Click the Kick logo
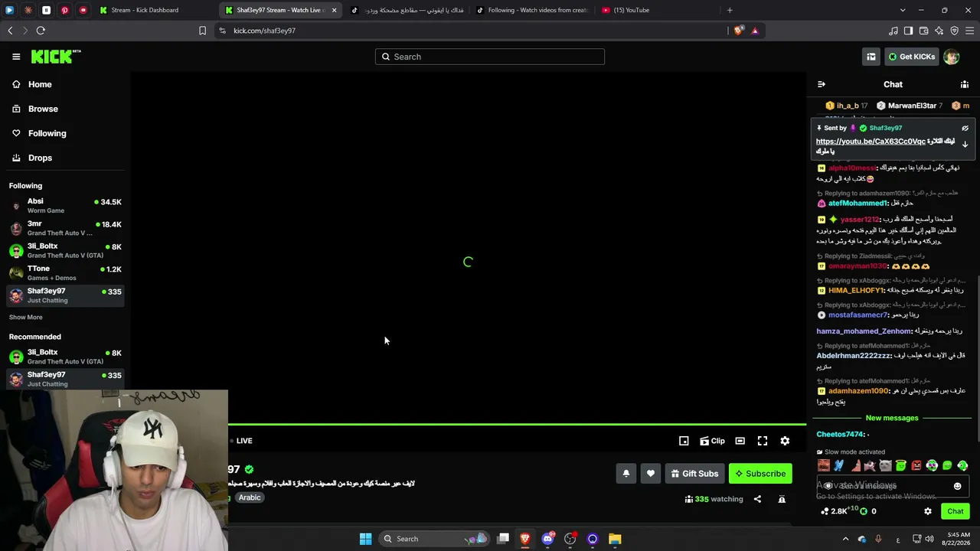 56,57
